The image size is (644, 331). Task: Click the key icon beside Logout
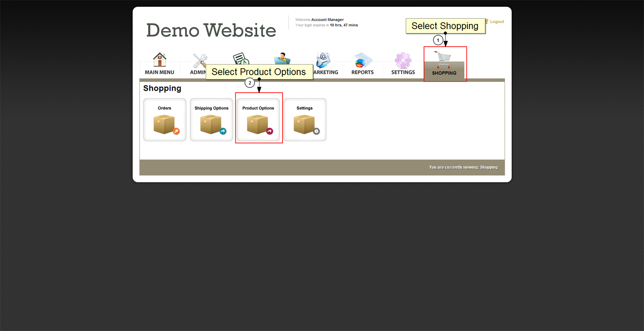coord(487,21)
